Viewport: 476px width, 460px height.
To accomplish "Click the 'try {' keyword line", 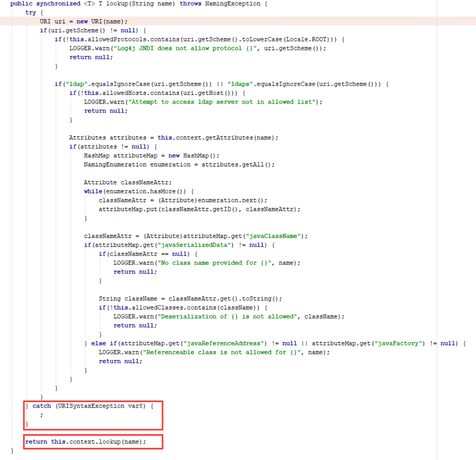I will (34, 13).
